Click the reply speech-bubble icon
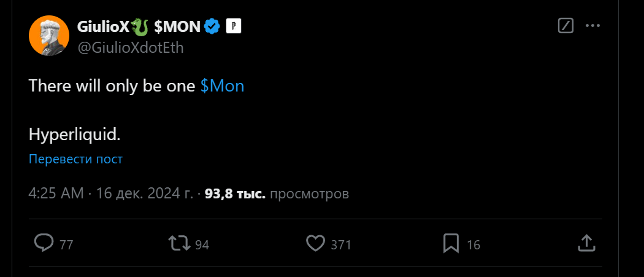 coord(44,244)
